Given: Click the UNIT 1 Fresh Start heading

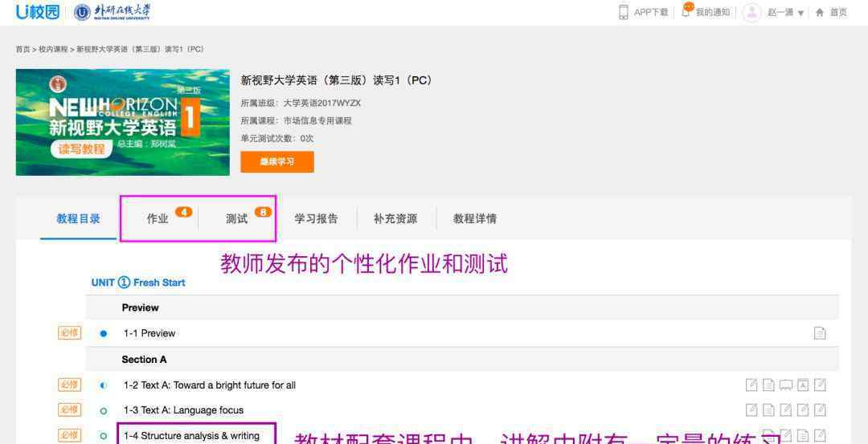Looking at the screenshot, I should (x=138, y=283).
